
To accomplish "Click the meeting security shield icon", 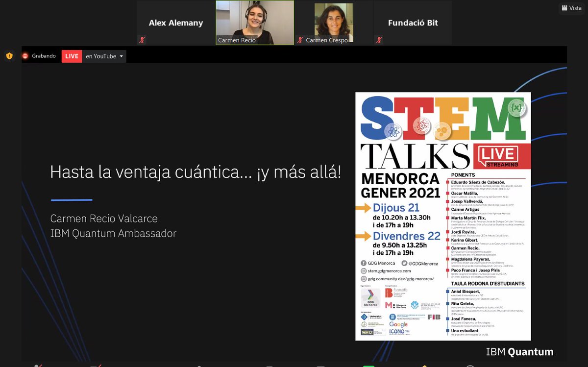I will coord(9,56).
